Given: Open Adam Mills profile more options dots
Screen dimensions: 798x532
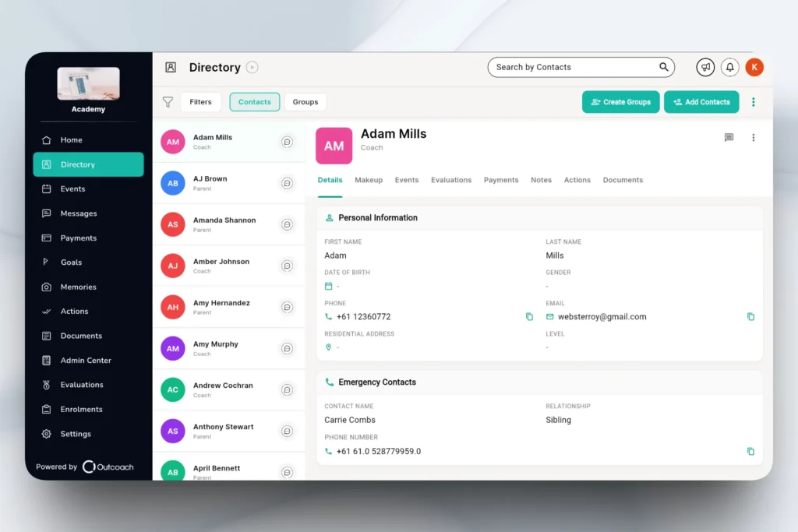Looking at the screenshot, I should tap(754, 137).
